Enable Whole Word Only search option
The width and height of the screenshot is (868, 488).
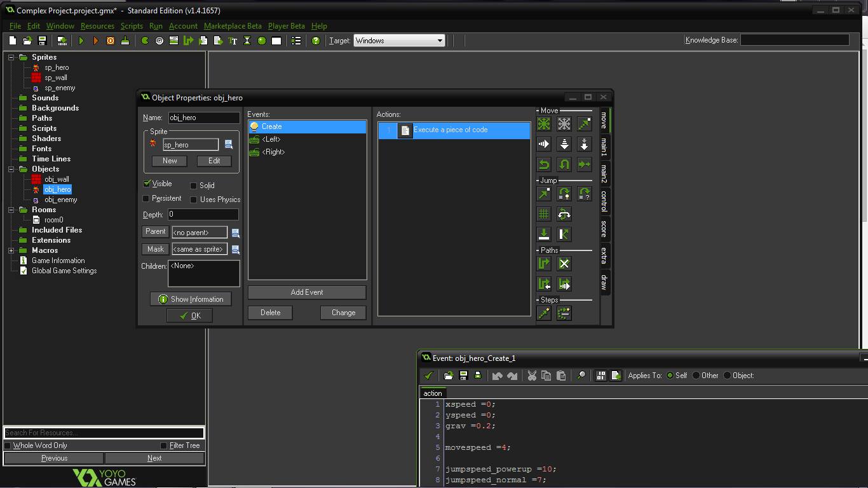8,445
